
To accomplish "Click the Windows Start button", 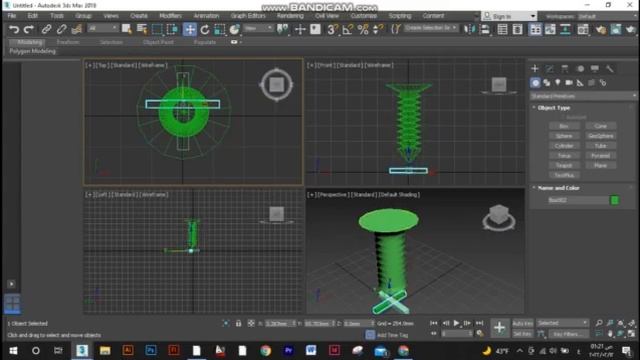I will click(13, 351).
